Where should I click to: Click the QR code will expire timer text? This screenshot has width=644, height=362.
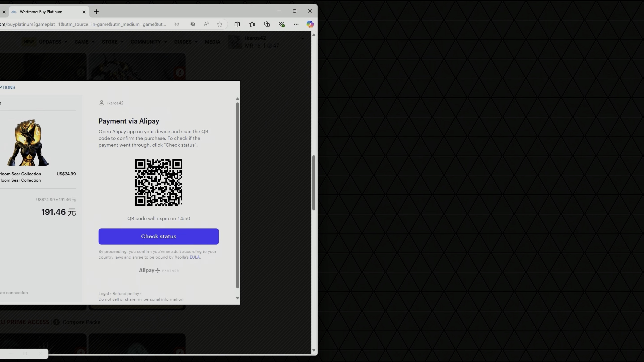click(159, 218)
